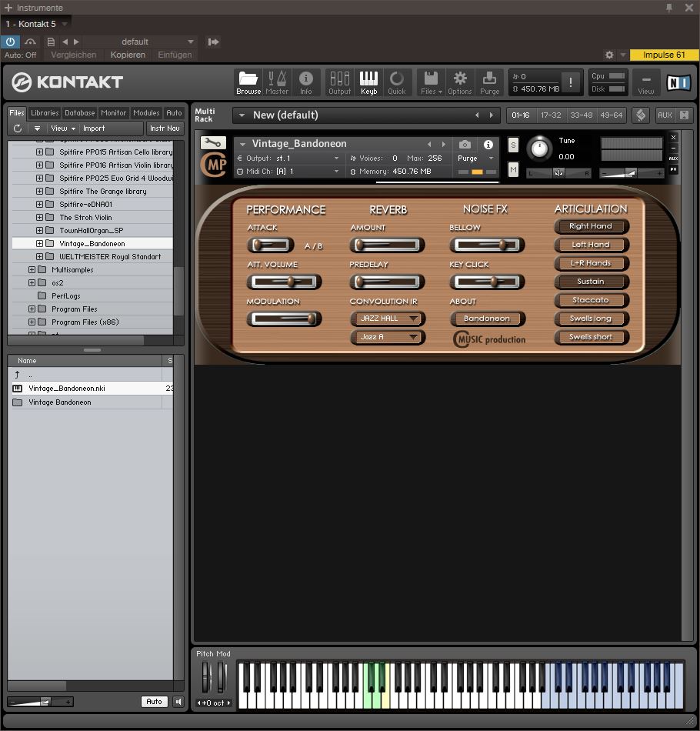The height and width of the screenshot is (731, 700).
Task: Toggle the instrument PV button
Action: pyautogui.click(x=673, y=169)
